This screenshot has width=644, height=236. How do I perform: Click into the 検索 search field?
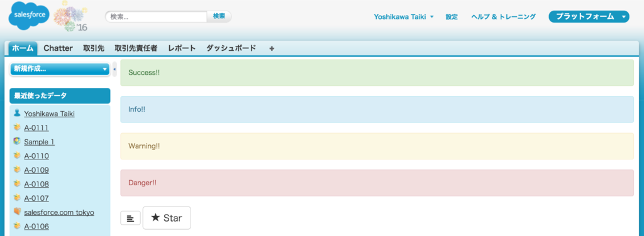157,16
